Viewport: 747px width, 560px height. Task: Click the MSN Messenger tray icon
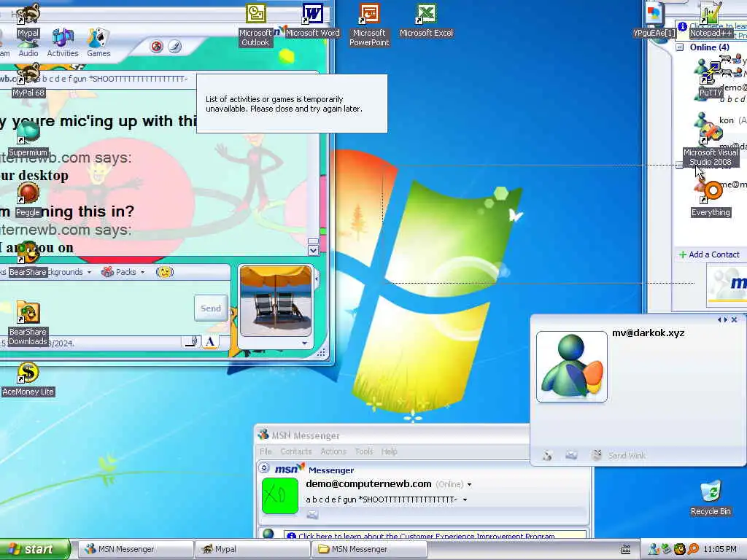click(654, 549)
